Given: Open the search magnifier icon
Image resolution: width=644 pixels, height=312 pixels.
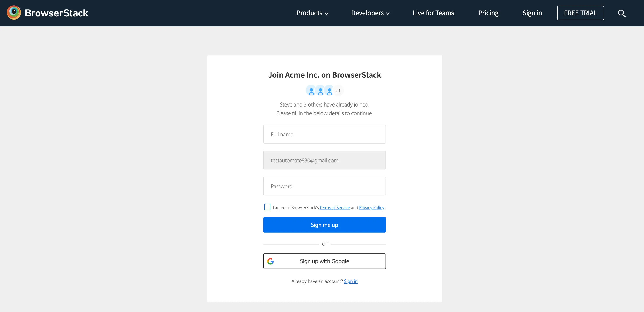Looking at the screenshot, I should (621, 13).
